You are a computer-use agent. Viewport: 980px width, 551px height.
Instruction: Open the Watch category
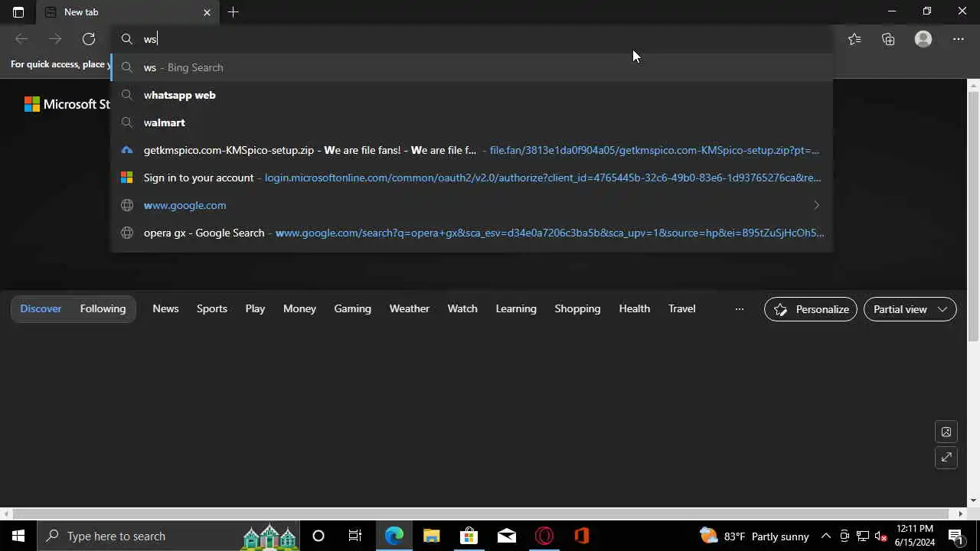pos(462,308)
